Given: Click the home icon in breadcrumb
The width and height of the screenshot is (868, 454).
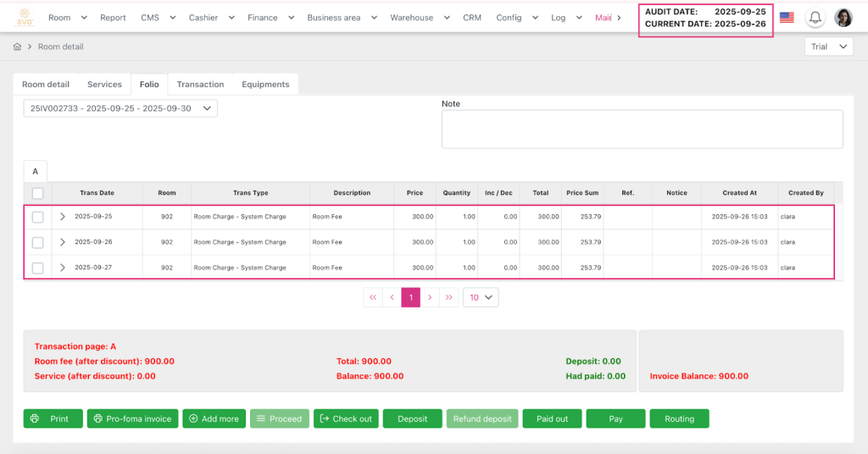Looking at the screenshot, I should tap(17, 47).
